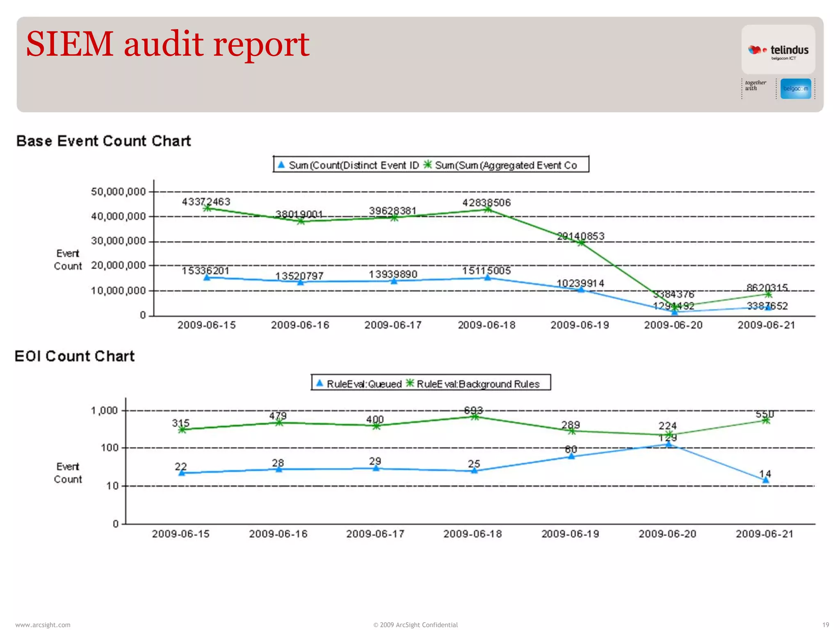Select the 15115005 blue triangle point
The height and width of the screenshot is (630, 840).
pyautogui.click(x=488, y=278)
